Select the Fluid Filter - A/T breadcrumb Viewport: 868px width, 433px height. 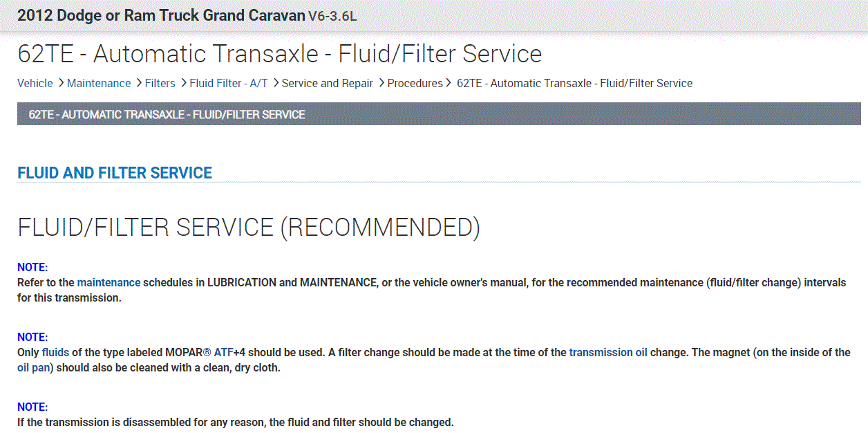click(x=228, y=83)
